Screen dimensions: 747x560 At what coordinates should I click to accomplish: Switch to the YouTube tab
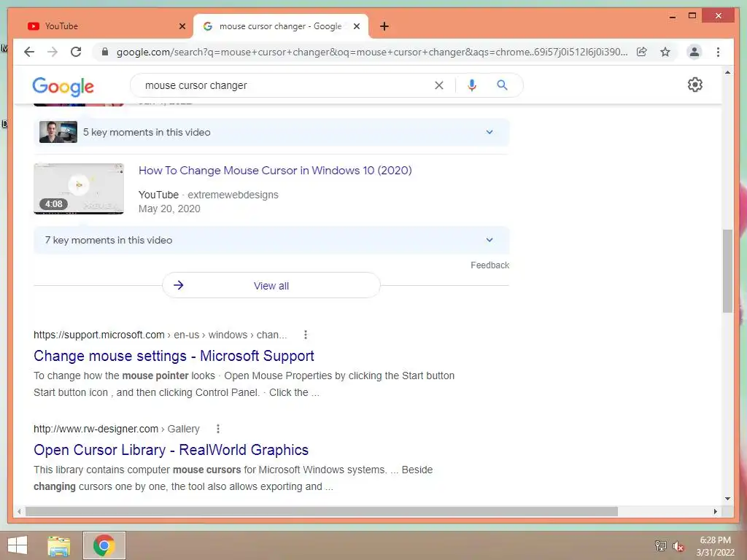pyautogui.click(x=102, y=26)
